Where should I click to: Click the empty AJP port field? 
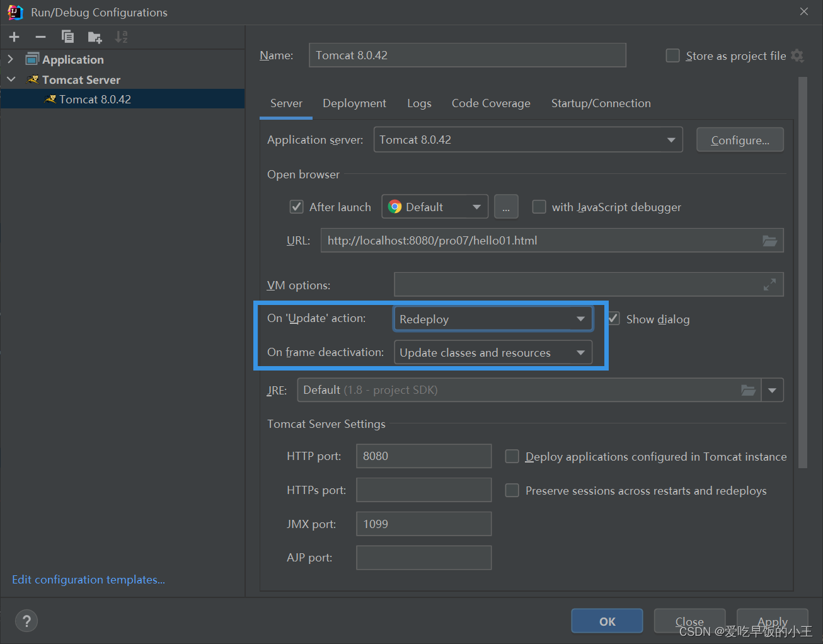coord(423,558)
